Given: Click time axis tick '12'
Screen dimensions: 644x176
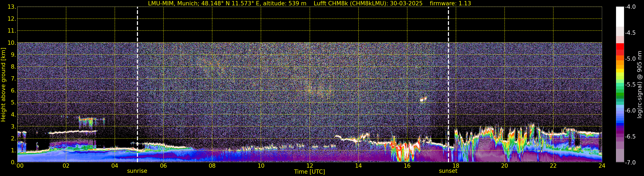Looking at the screenshot, I should coord(310,166).
